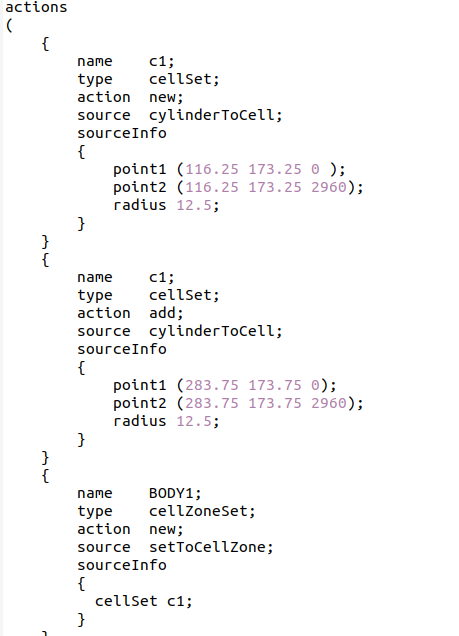Click point2 value '283.75 173.75 2960'

point(266,403)
